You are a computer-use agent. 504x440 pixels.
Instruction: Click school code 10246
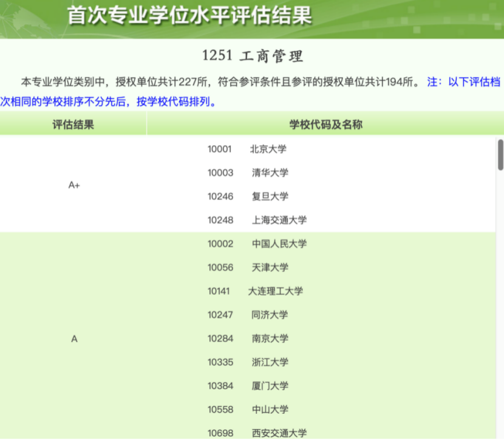[x=220, y=196]
